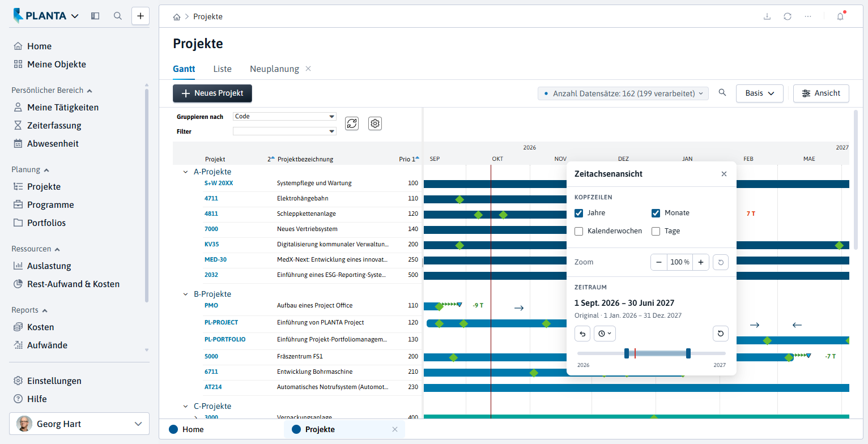868x444 pixels.
Task: Open the time preset clock dropdown
Action: point(605,334)
